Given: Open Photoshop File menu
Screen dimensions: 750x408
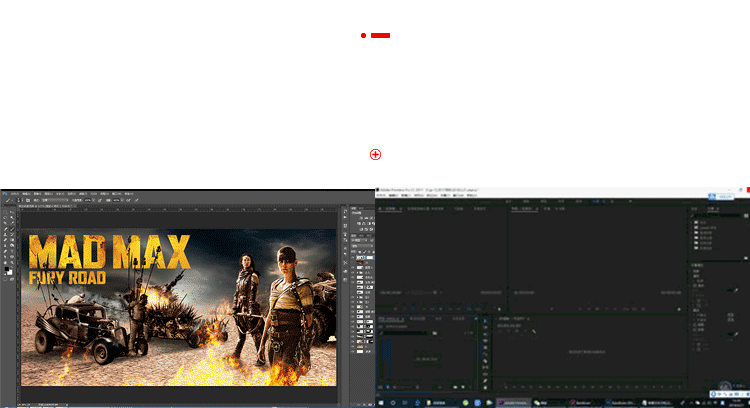Looking at the screenshot, I should [15, 194].
